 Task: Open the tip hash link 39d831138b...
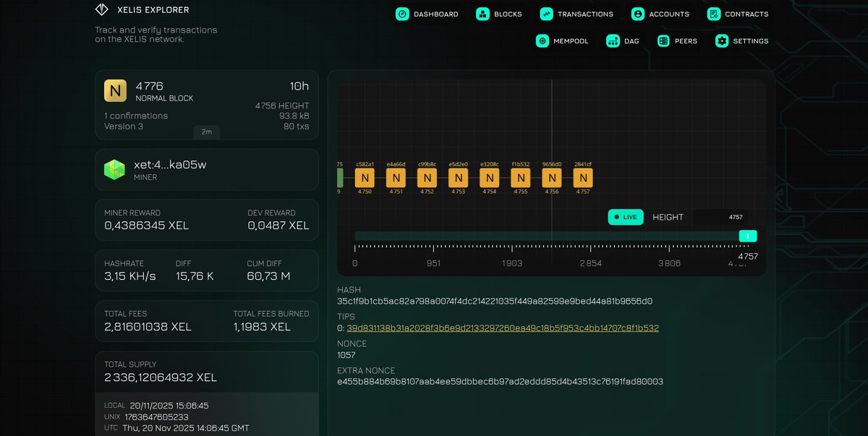point(503,328)
